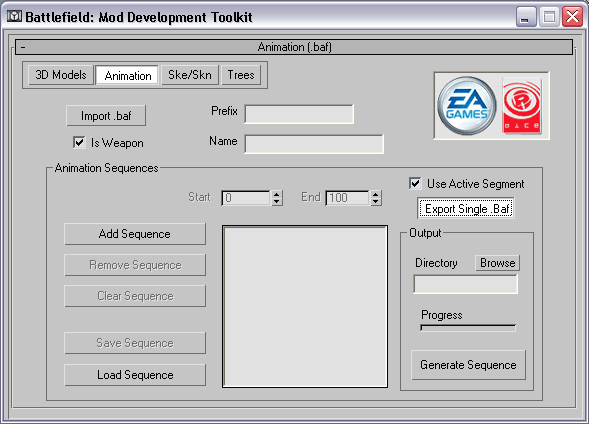Click the title bar application icon
589x424 pixels.
[14, 17]
